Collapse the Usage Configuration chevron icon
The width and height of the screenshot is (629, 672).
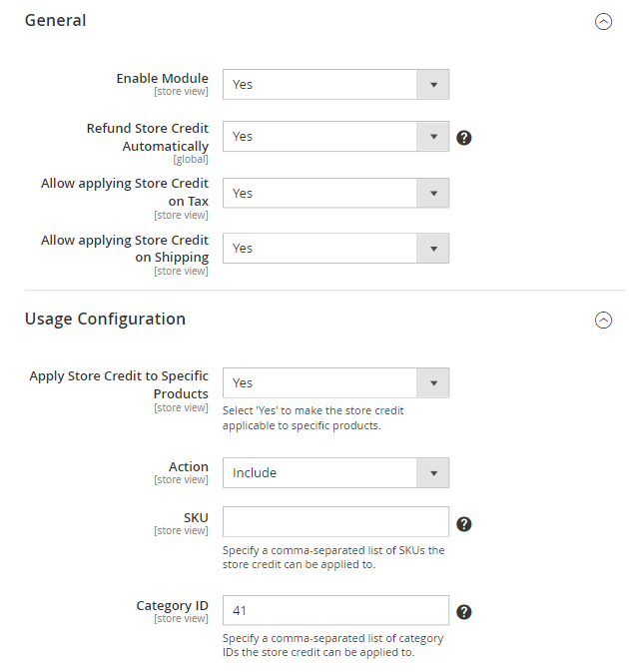pyautogui.click(x=603, y=321)
